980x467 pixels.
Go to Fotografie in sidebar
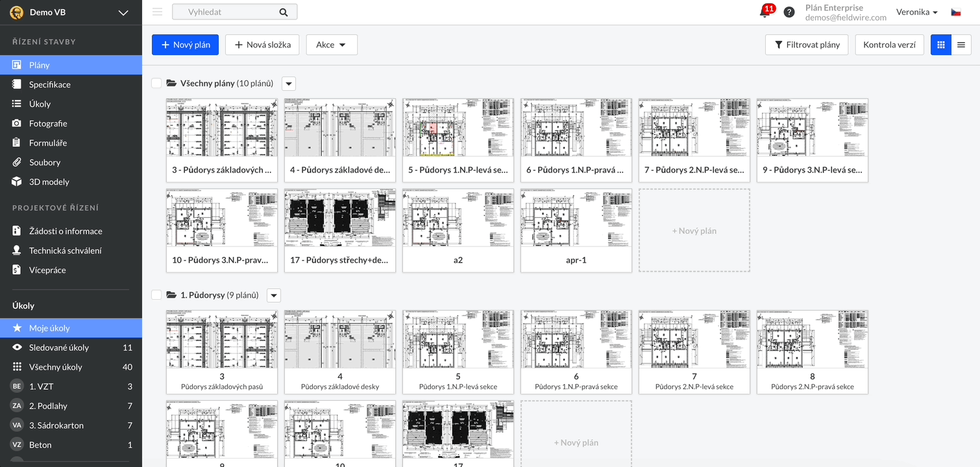pos(48,123)
